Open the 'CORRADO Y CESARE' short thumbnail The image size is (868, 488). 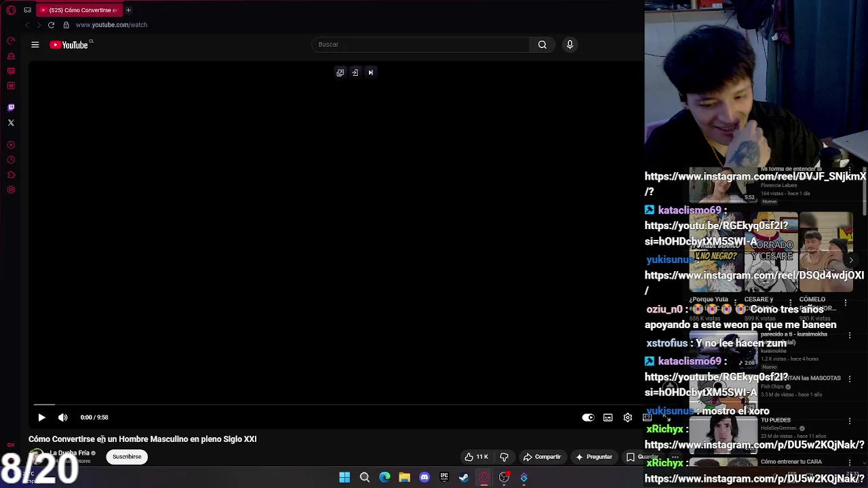[772, 252]
